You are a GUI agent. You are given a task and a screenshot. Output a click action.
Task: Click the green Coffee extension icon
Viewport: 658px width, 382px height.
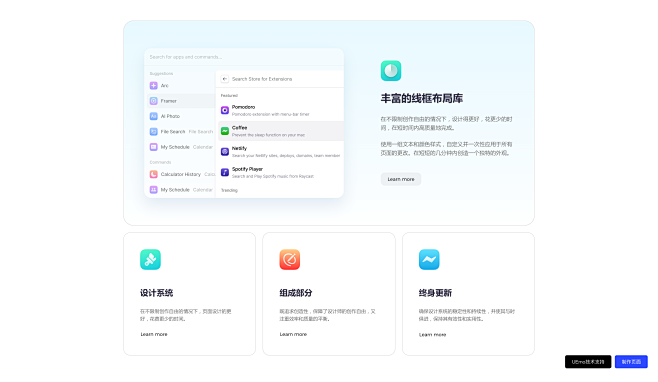[225, 131]
